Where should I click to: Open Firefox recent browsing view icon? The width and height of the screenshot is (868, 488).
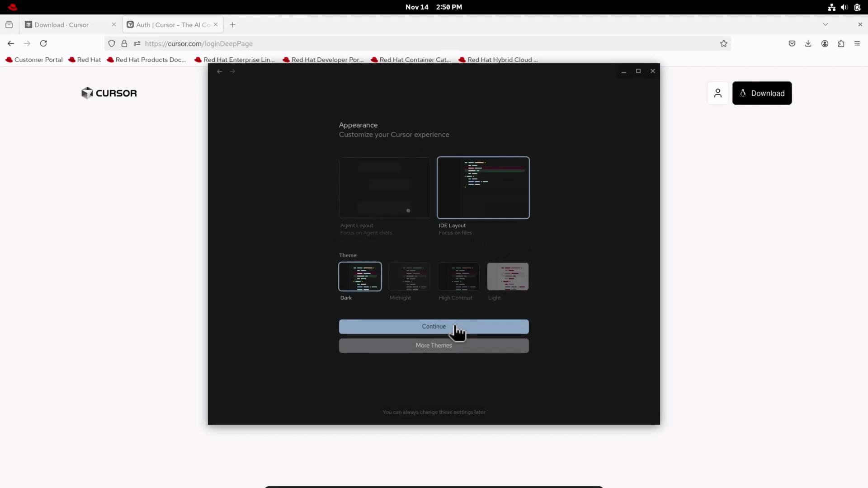click(9, 25)
